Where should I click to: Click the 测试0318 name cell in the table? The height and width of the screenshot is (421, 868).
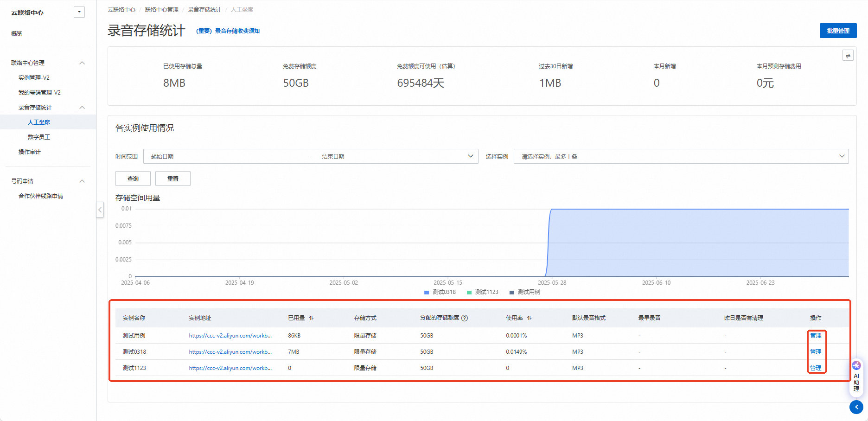[134, 352]
